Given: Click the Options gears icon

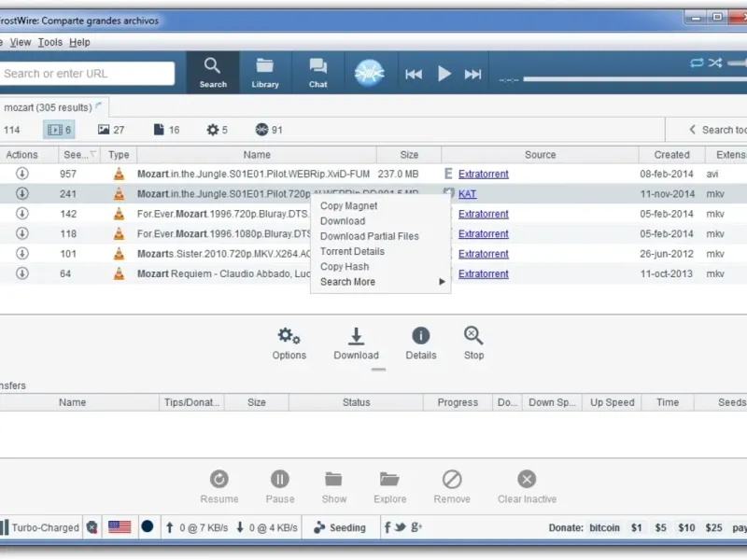Looking at the screenshot, I should tap(289, 336).
